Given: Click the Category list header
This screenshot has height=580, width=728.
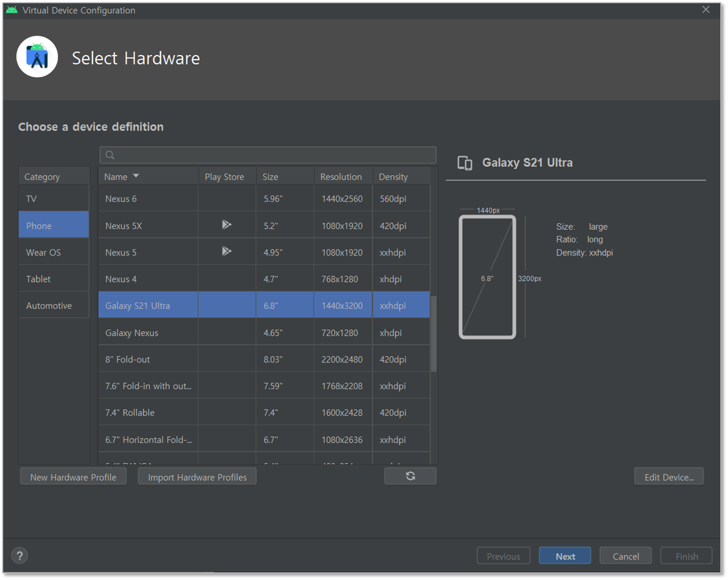Looking at the screenshot, I should click(54, 177).
